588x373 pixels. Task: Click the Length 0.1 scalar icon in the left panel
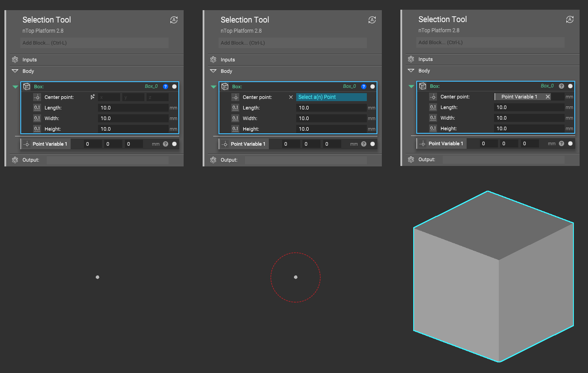(37, 108)
